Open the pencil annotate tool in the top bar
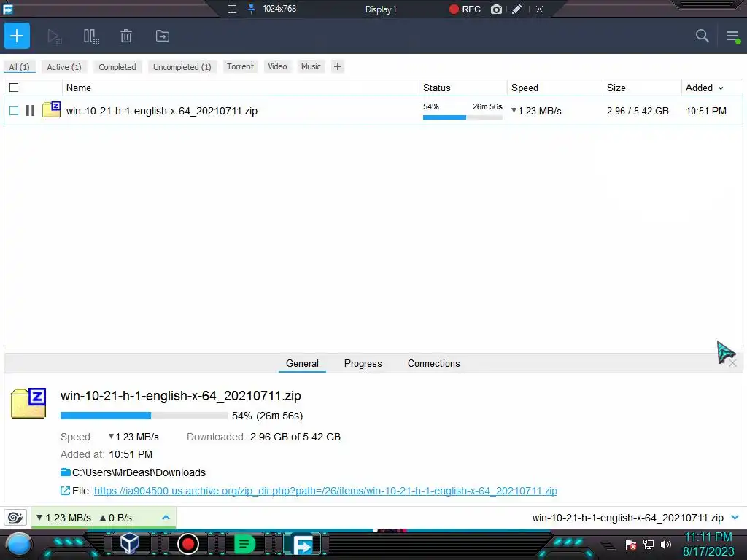This screenshot has width=747, height=560. [x=517, y=9]
